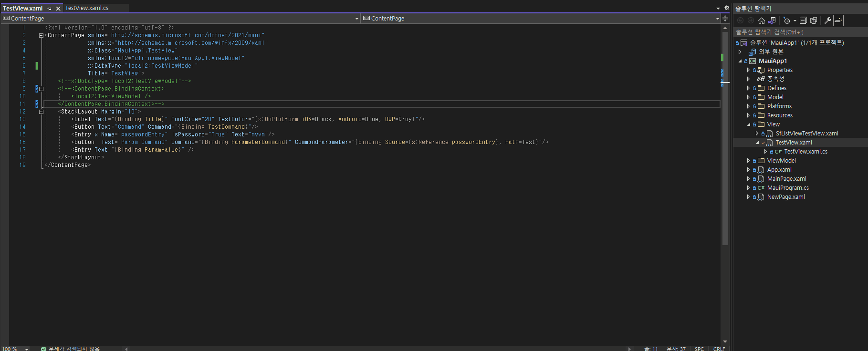The height and width of the screenshot is (351, 868).
Task: Open dropdown arrow next to pending changes filter
Action: pyautogui.click(x=795, y=21)
